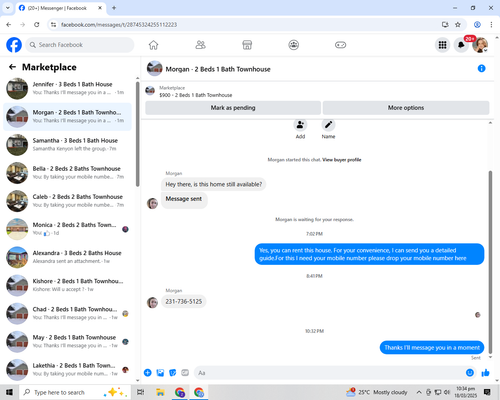Open Caleb - 2 Beds 2 Baths Townhouse chat
500x400 pixels.
67,201
